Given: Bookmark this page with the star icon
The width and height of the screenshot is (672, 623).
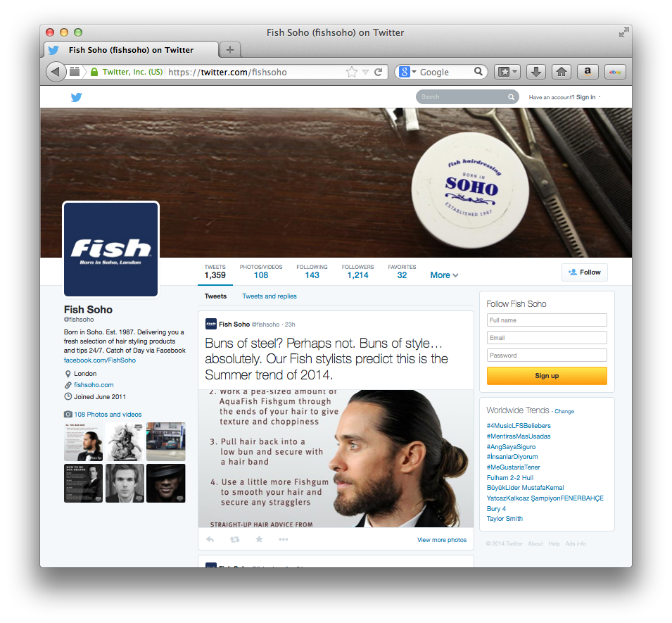Looking at the screenshot, I should 351,72.
